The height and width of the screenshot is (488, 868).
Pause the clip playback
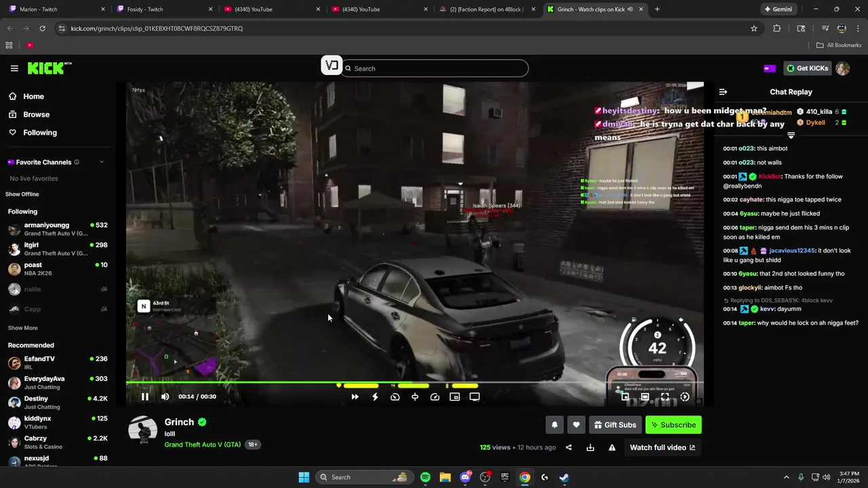(x=144, y=396)
